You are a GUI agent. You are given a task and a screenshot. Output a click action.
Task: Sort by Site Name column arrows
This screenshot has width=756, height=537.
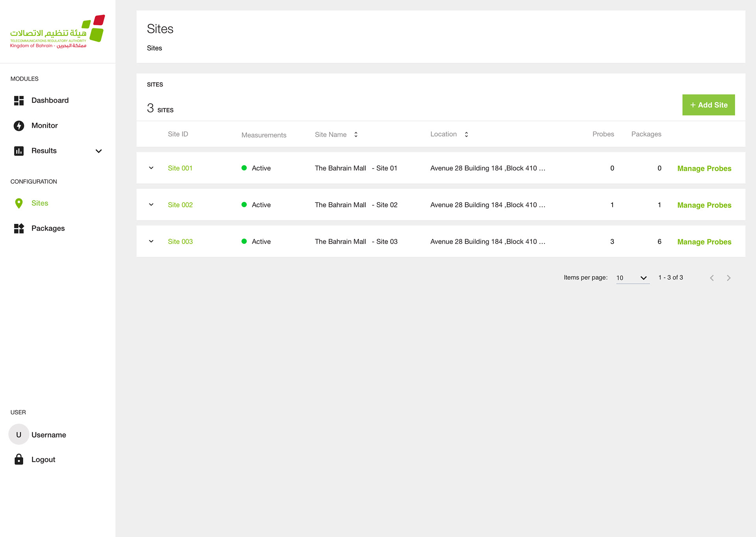356,135
